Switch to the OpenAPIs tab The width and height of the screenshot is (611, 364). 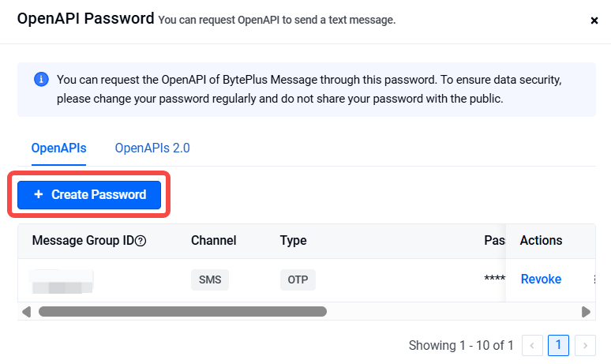pos(59,148)
